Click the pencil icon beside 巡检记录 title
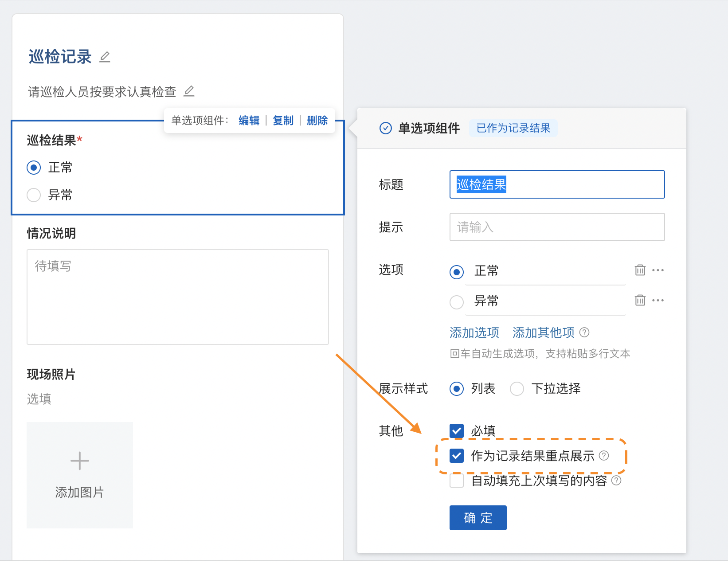This screenshot has height=563, width=728. [x=105, y=57]
